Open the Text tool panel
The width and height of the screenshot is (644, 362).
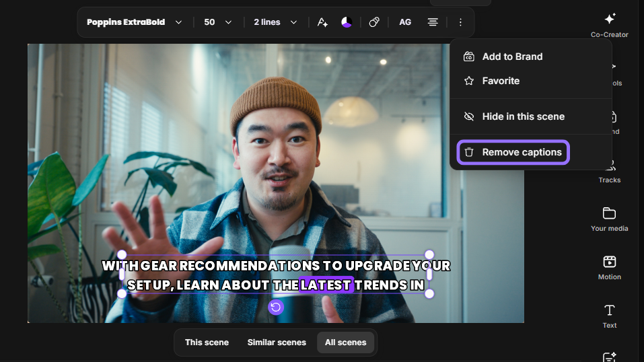[x=610, y=316]
